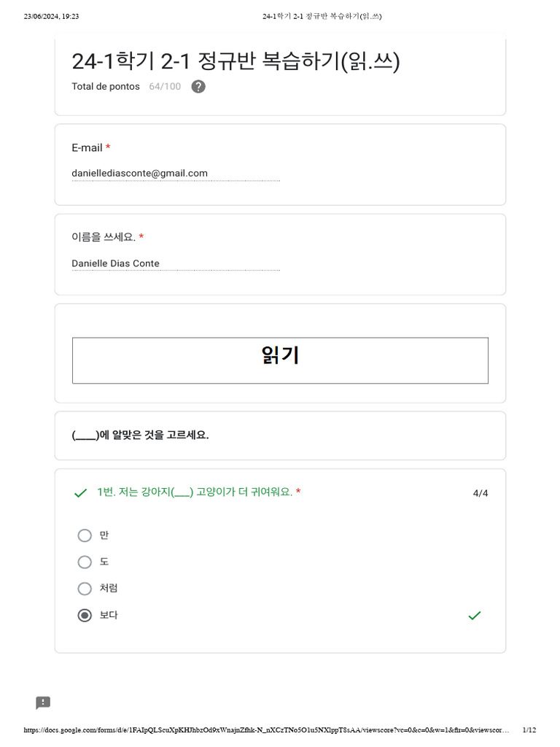Viewport: 560px width, 747px height.
Task: Click the form title 24-1학기 2-1 정규반
Action: pos(236,62)
